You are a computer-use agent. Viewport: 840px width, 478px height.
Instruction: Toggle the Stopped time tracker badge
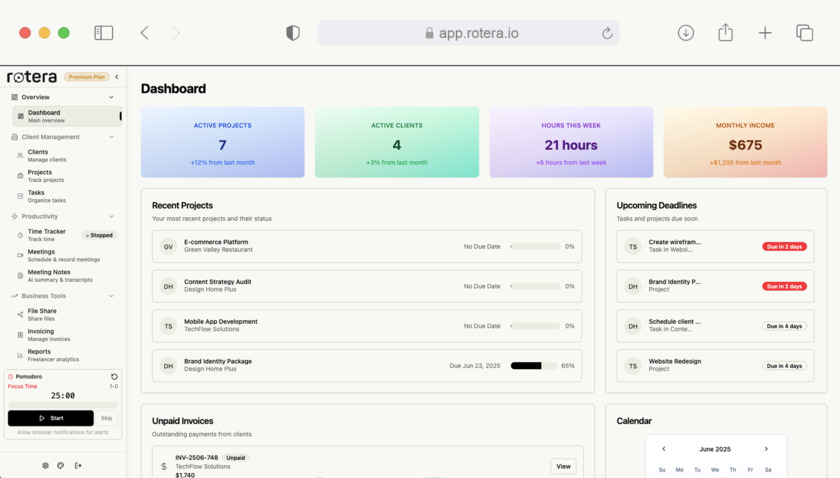[x=99, y=235]
